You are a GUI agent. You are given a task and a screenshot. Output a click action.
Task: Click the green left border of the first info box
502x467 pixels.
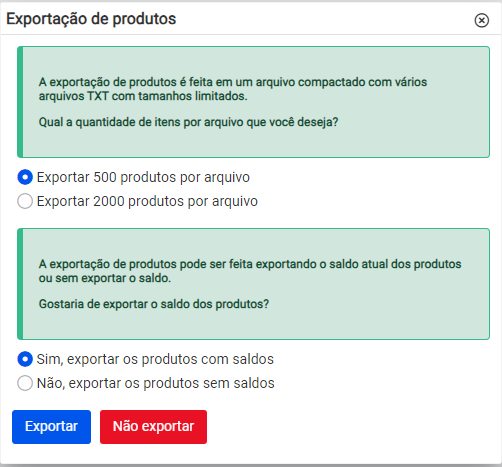(20, 102)
